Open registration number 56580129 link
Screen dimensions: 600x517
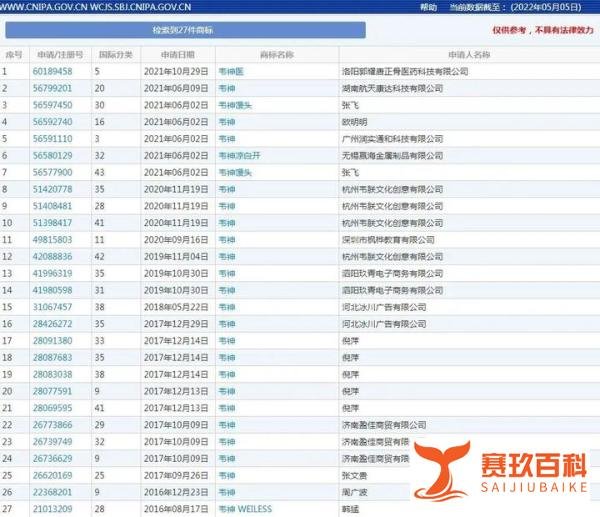52,156
